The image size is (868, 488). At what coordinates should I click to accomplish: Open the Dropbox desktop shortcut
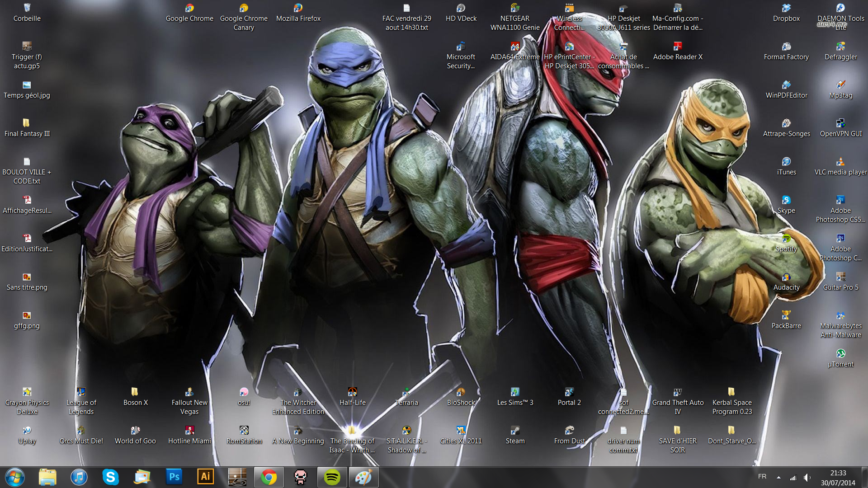click(786, 13)
